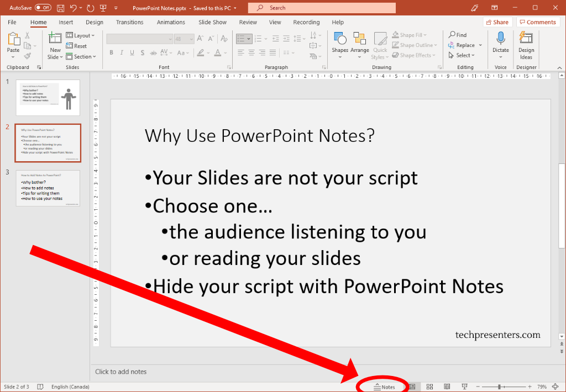Click Replace in Editing group
Viewport: 566px width, 392px height.
coord(465,45)
